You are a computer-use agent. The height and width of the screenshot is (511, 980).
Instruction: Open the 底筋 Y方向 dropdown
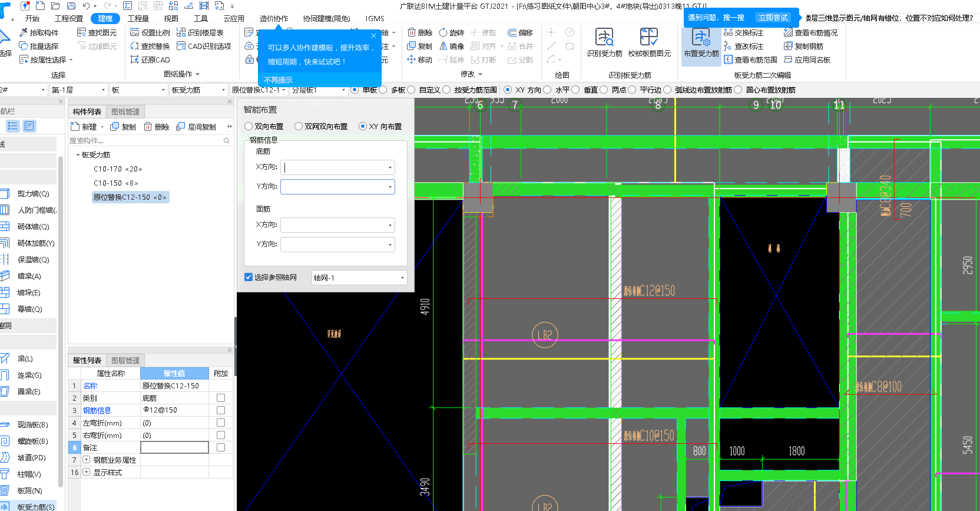tap(390, 187)
